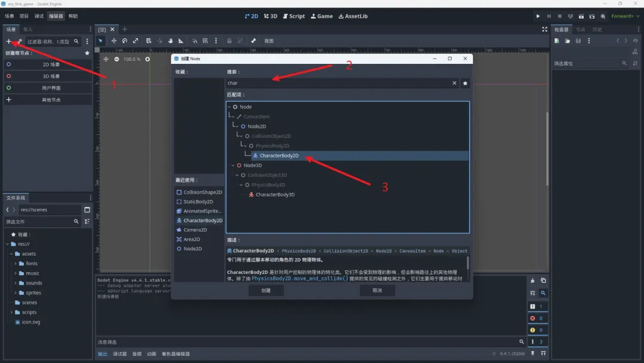Open inspector property tools options
The image size is (644, 363).
pyautogui.click(x=636, y=63)
